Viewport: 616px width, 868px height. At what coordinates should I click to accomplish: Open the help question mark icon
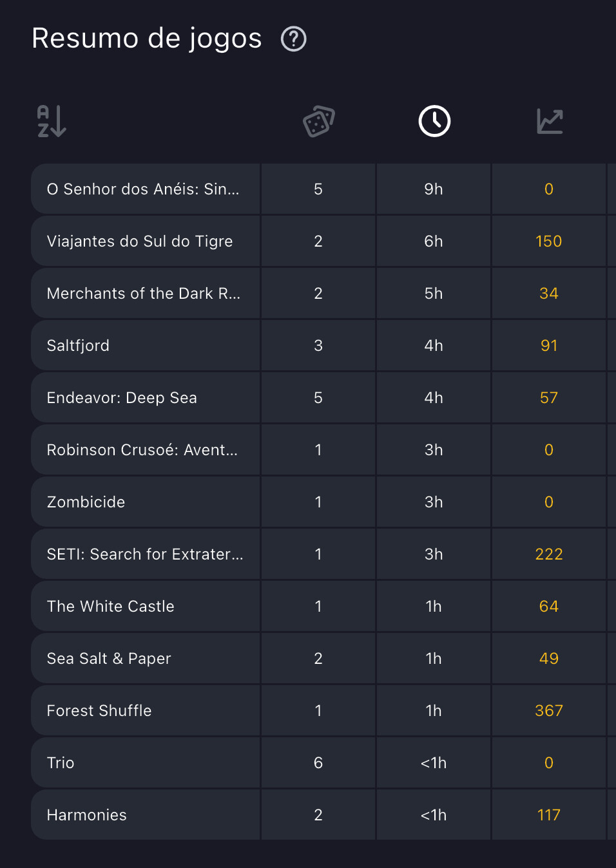click(294, 39)
